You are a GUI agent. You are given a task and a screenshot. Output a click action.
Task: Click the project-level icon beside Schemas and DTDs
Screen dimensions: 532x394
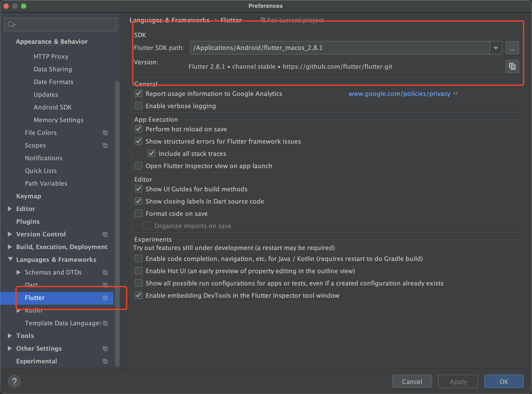pyautogui.click(x=105, y=272)
